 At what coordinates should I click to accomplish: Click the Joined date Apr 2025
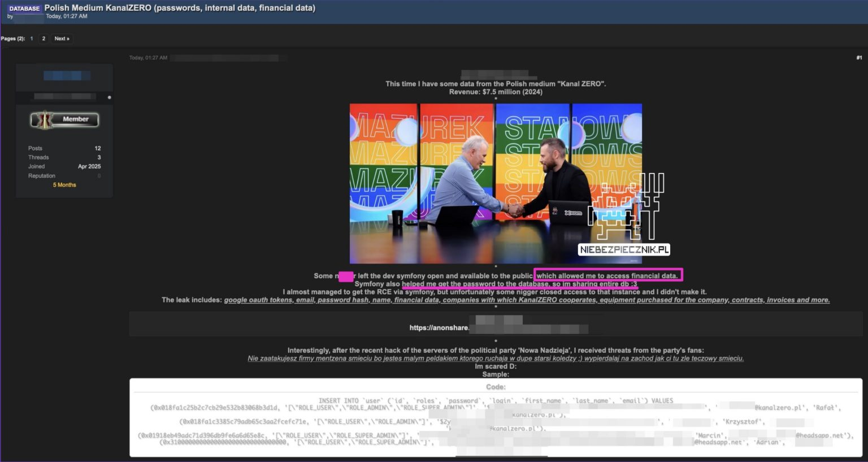coord(89,166)
